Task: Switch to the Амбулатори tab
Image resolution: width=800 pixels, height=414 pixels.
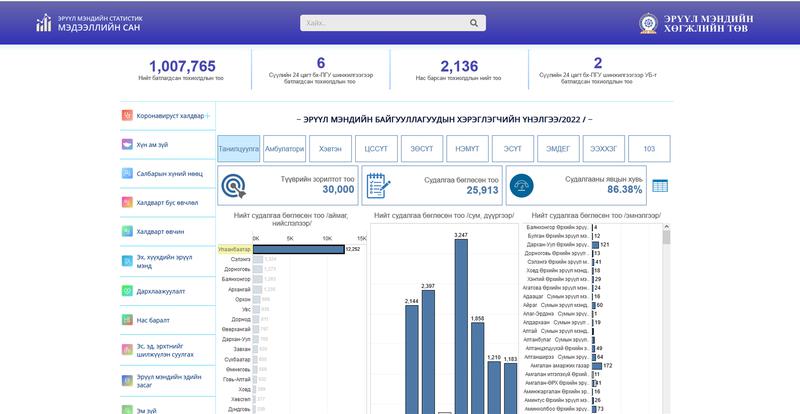Action: 285,149
